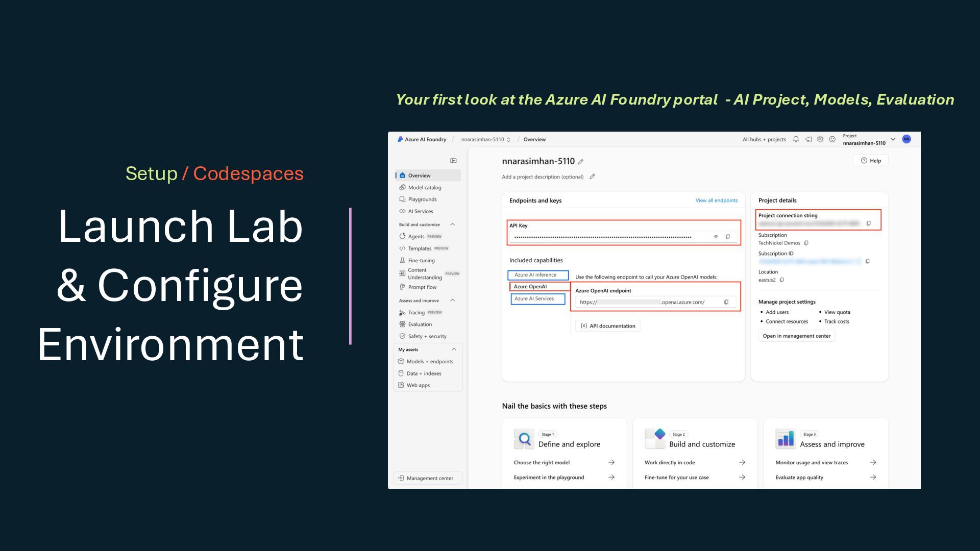
Task: Copy the Project connection string
Action: (x=869, y=223)
